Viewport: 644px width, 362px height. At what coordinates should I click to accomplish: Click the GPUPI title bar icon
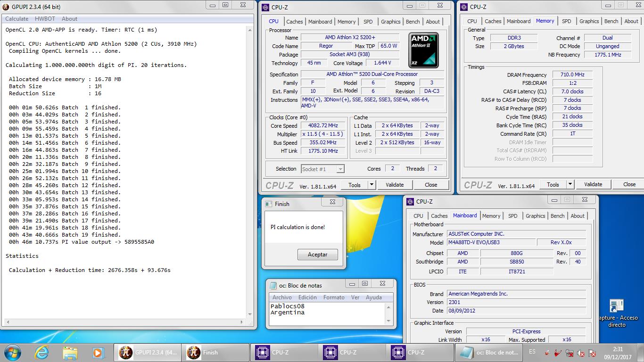pyautogui.click(x=6, y=7)
